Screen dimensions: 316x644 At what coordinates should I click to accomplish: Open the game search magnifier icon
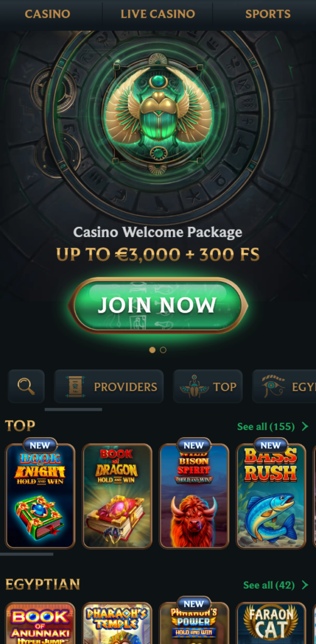26,386
